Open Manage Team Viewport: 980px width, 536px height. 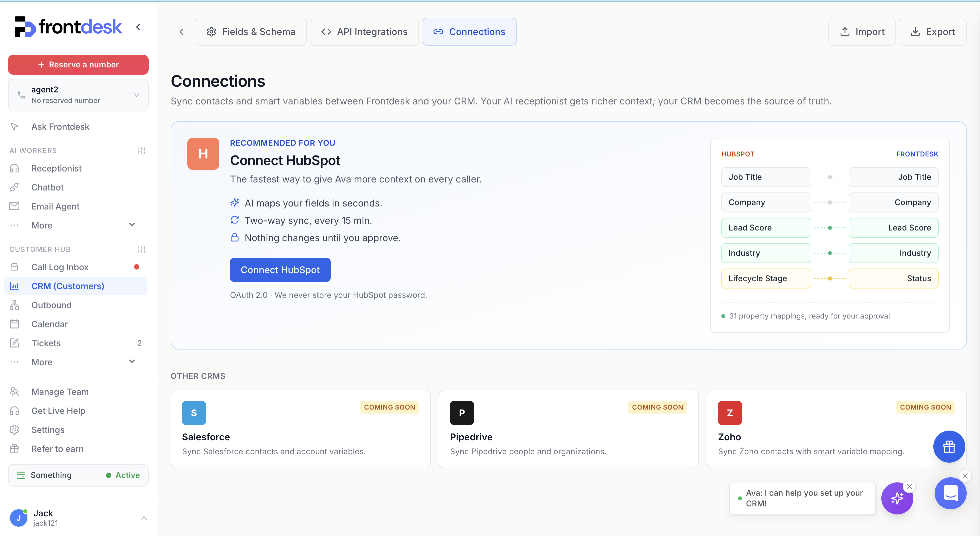point(60,392)
